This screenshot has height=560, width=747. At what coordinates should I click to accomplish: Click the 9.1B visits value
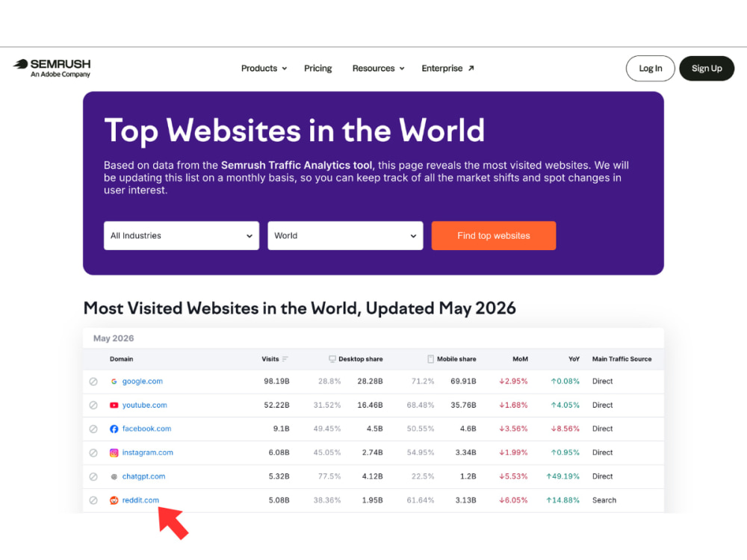click(282, 429)
